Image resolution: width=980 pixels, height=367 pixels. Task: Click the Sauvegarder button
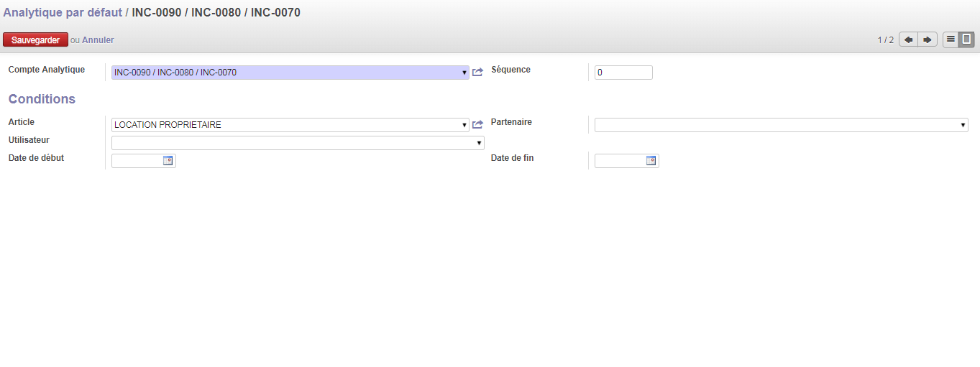[36, 40]
